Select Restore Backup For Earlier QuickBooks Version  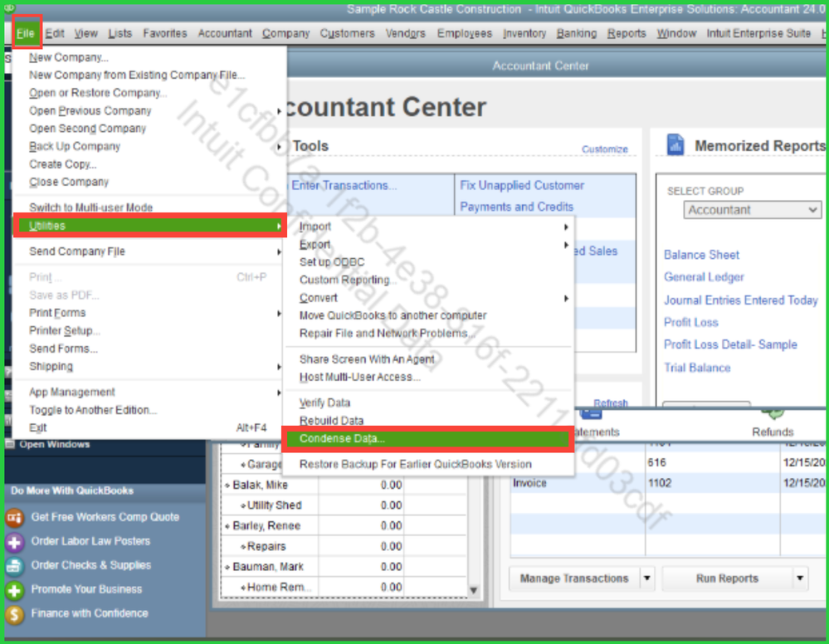pos(416,464)
